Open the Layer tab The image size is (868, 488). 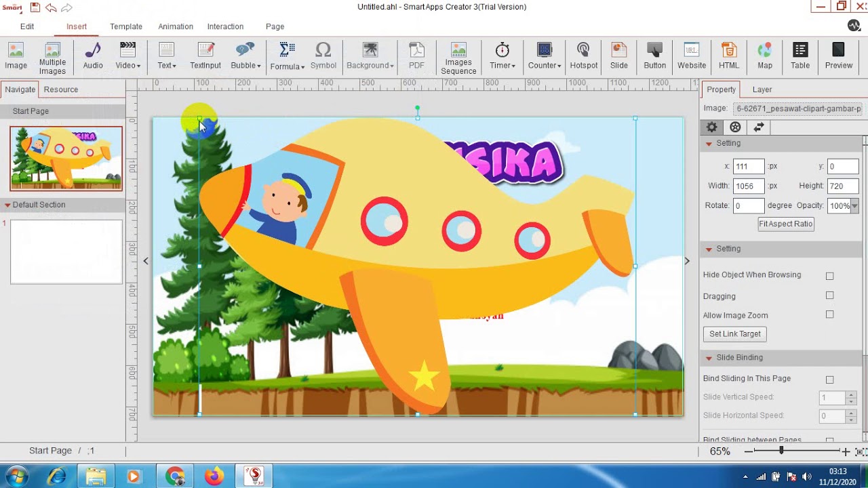coord(762,89)
